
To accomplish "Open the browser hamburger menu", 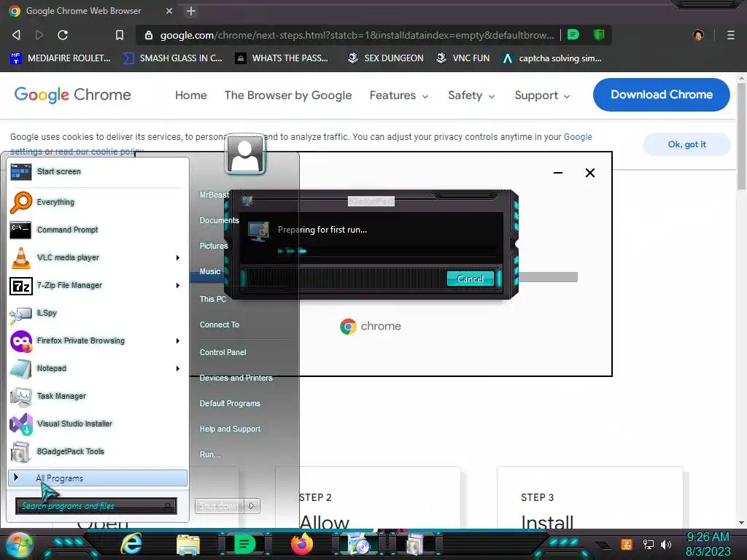I will [731, 35].
